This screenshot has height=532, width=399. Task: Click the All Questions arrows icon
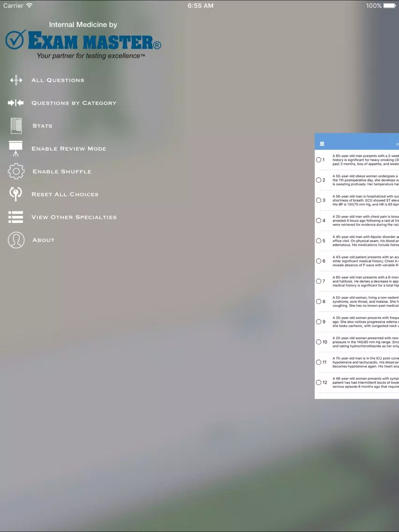pyautogui.click(x=16, y=81)
